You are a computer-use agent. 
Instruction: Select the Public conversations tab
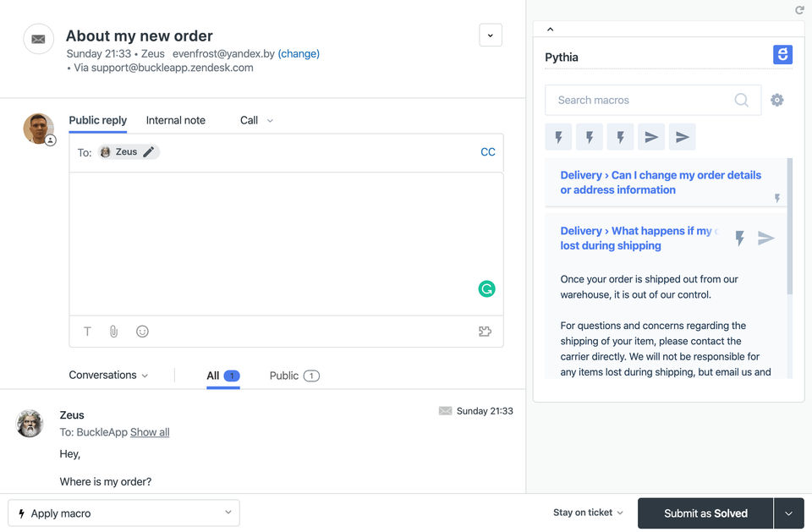tap(294, 376)
